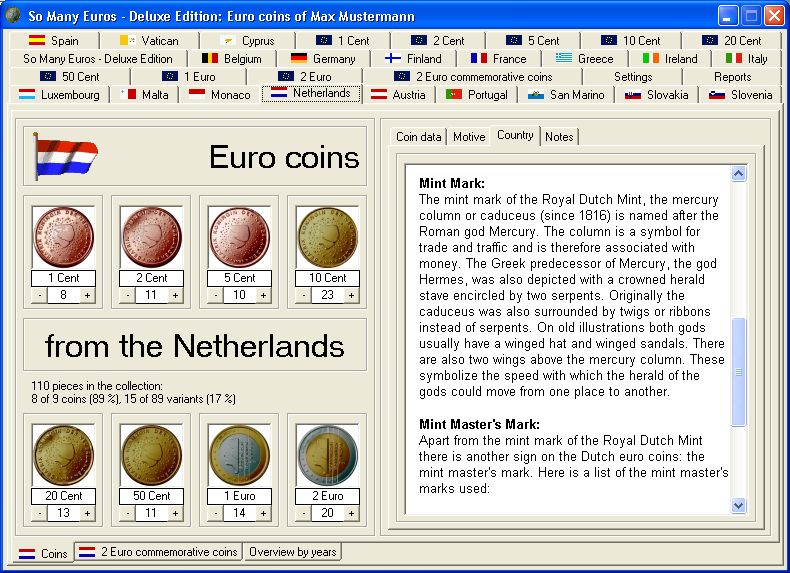Switch to the Finland tab
790x573 pixels.
pos(413,58)
